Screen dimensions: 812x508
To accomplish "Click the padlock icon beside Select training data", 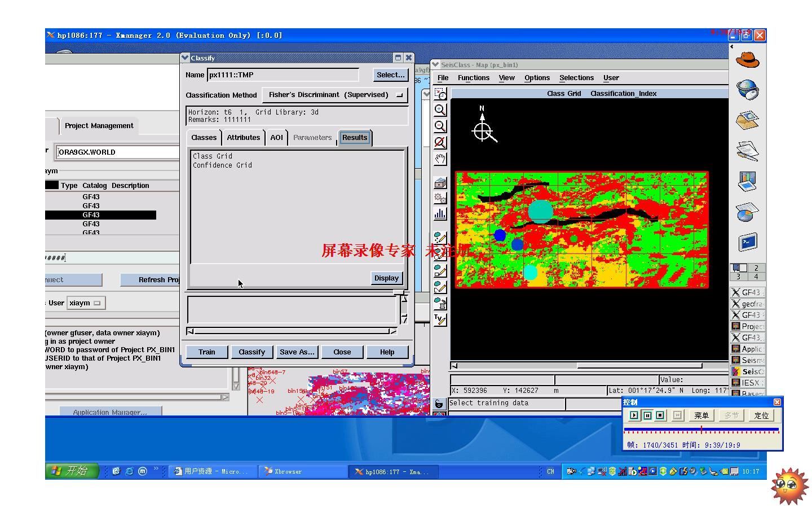I will (439, 404).
